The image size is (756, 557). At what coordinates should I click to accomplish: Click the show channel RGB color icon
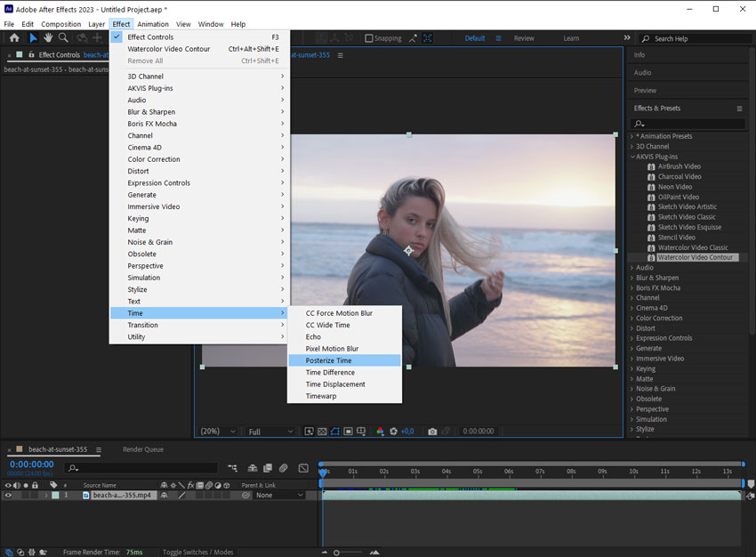[x=380, y=432]
